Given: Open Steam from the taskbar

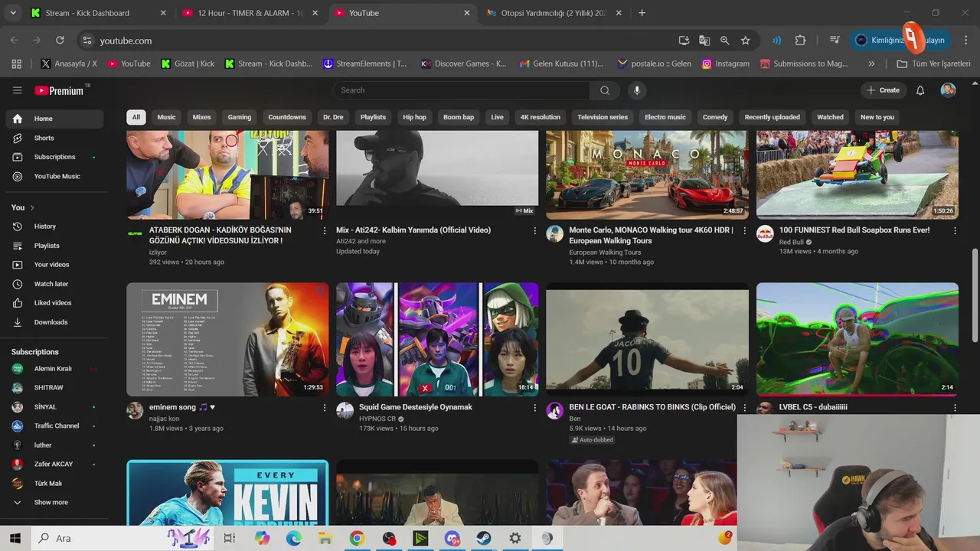Looking at the screenshot, I should click(x=483, y=539).
